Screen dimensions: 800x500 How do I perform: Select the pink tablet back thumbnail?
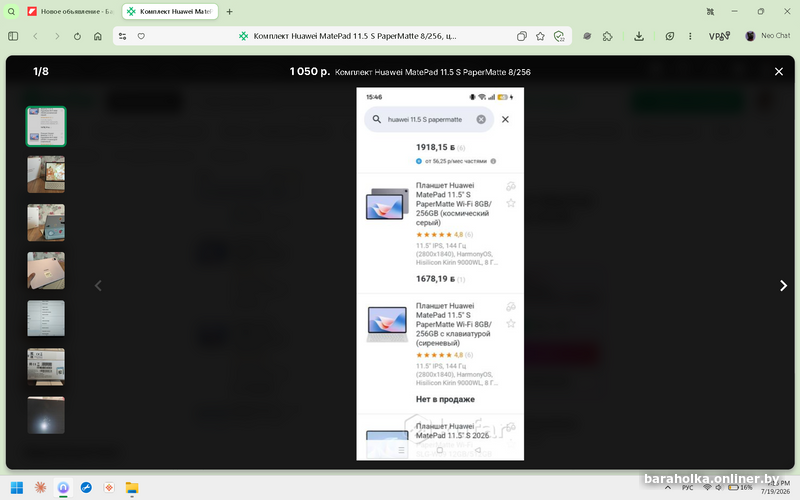[46, 270]
